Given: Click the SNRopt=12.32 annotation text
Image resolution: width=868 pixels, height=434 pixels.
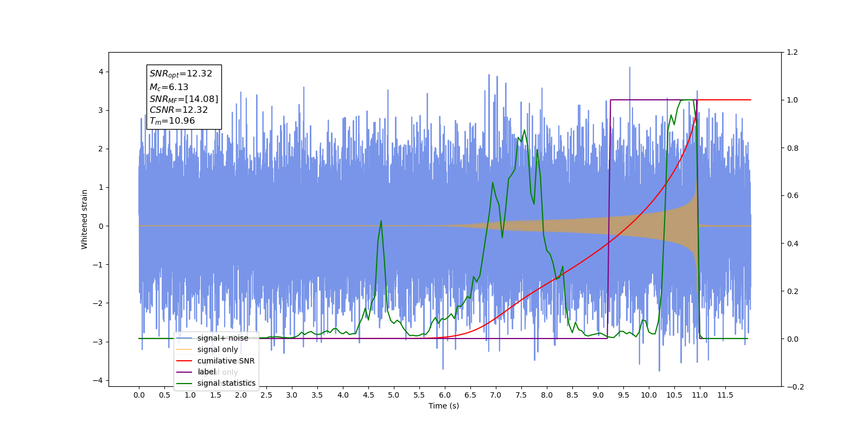Looking at the screenshot, I should [181, 74].
